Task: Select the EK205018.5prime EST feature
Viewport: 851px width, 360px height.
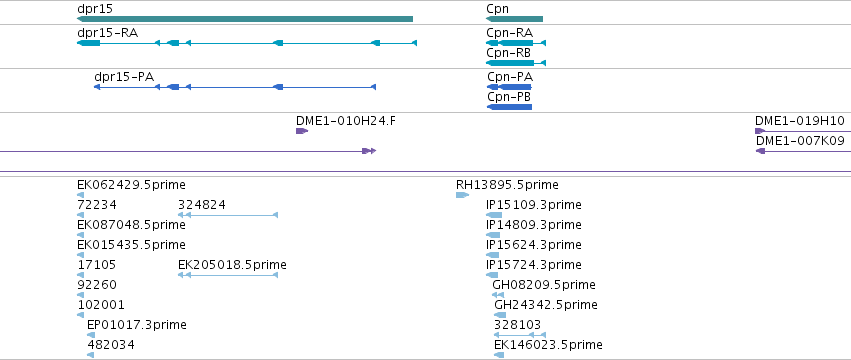Action: tap(228, 275)
